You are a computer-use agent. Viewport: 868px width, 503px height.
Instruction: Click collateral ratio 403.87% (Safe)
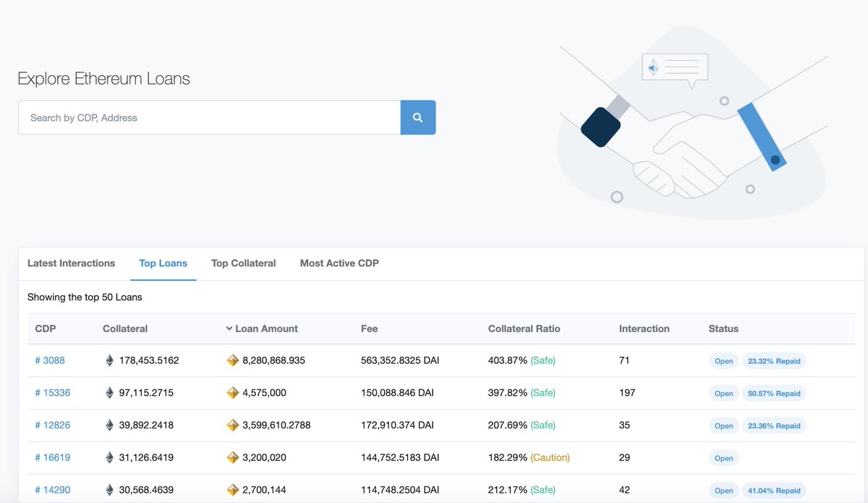[522, 360]
